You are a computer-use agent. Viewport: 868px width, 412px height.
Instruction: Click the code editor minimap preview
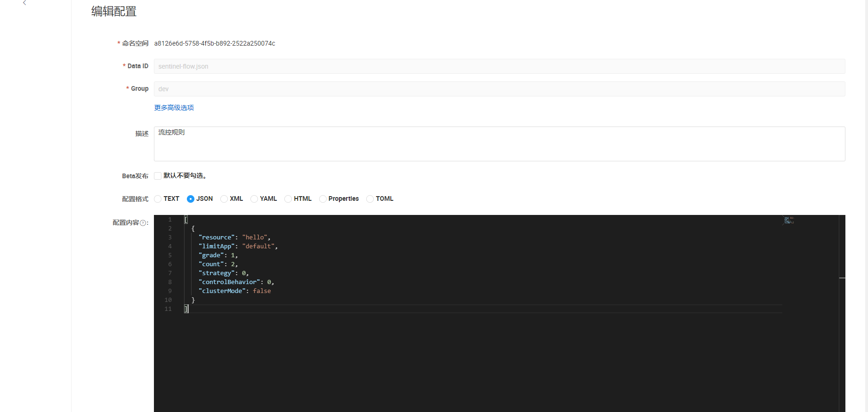click(x=788, y=220)
